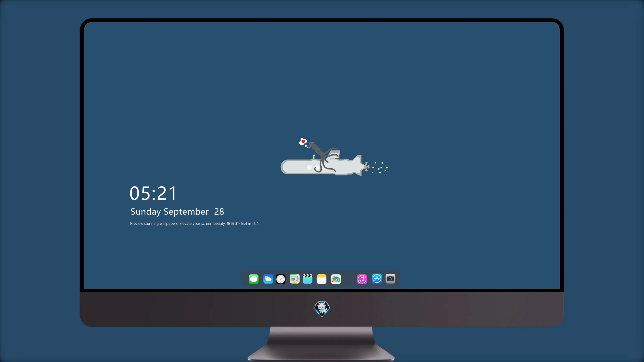The width and height of the screenshot is (644, 362).
Task: Click the Sunday September 28 date text
Action: coord(177,212)
